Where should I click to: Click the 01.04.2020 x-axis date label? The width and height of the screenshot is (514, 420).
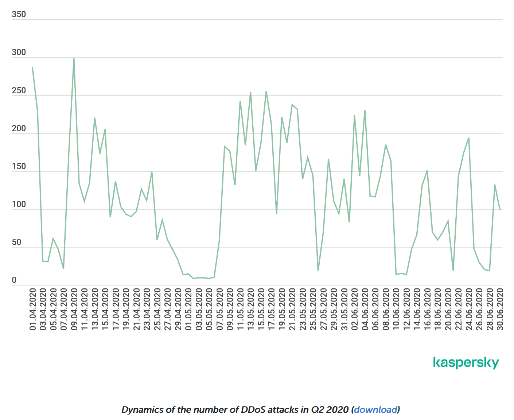click(x=33, y=309)
